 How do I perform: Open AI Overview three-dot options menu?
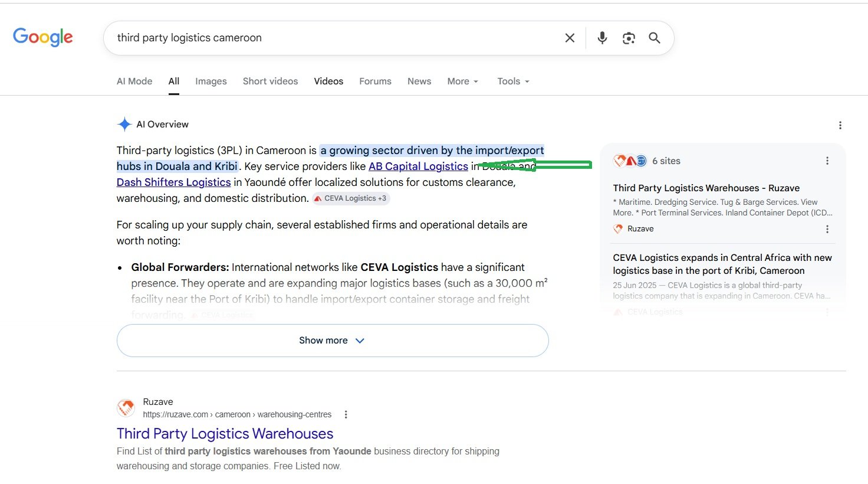tap(840, 125)
